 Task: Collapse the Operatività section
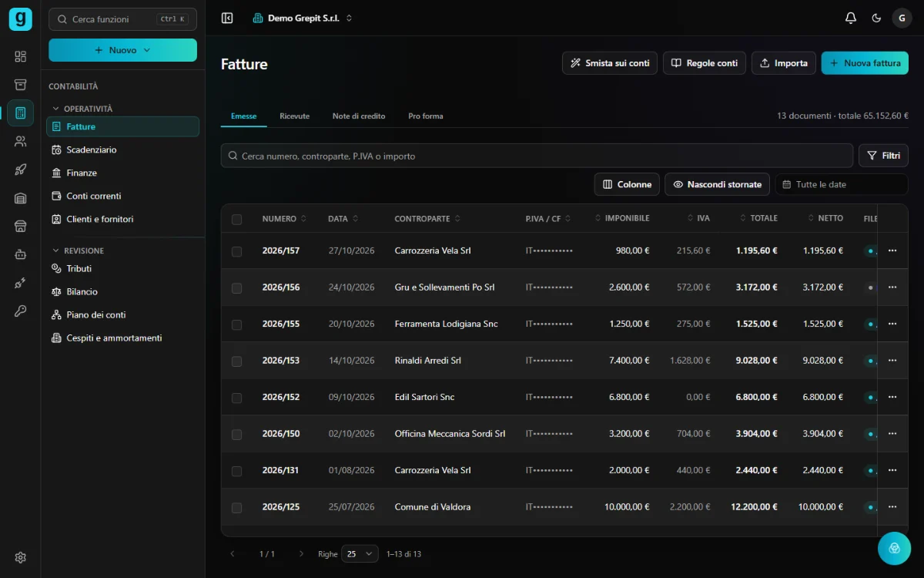(82, 109)
